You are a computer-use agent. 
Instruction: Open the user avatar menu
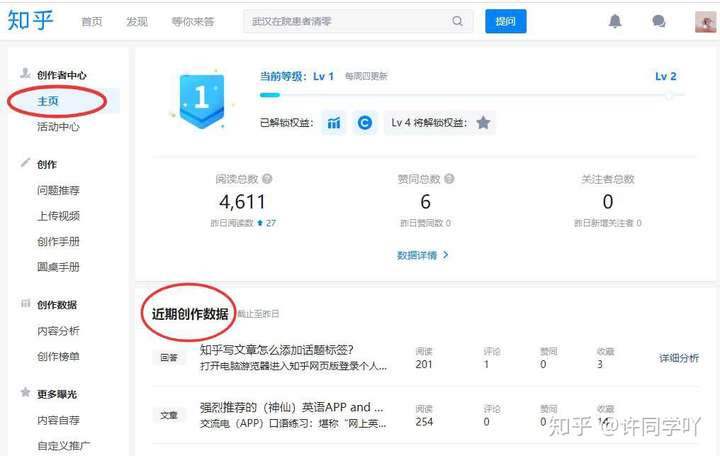click(705, 22)
